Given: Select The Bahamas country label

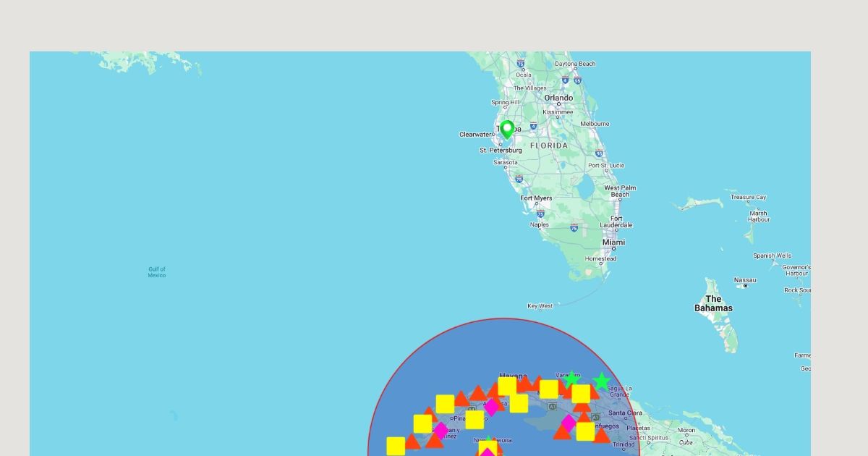Looking at the screenshot, I should 713,303.
